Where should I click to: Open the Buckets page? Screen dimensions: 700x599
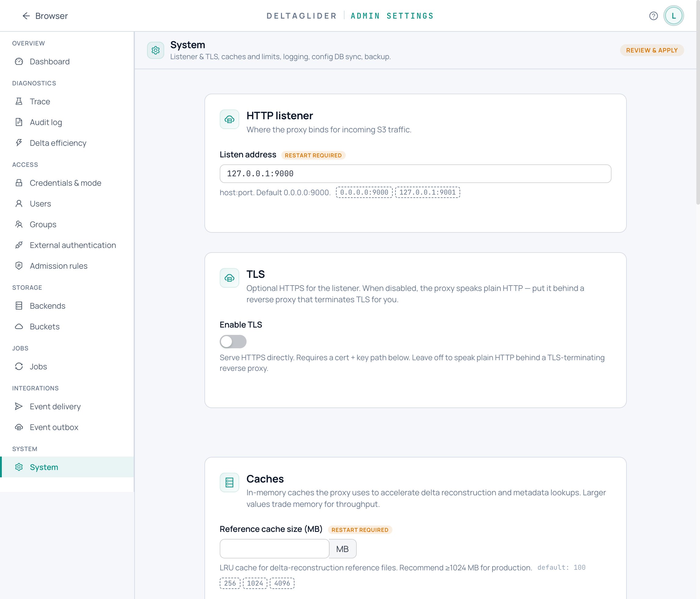click(67, 327)
